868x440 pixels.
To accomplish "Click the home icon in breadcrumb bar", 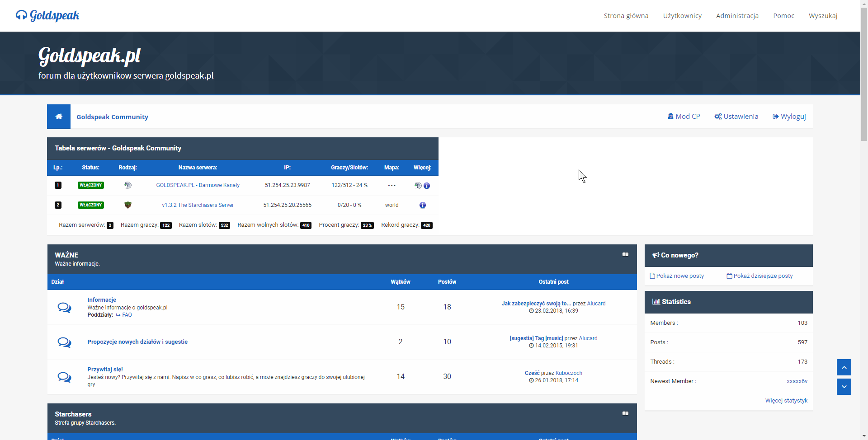I will point(59,117).
